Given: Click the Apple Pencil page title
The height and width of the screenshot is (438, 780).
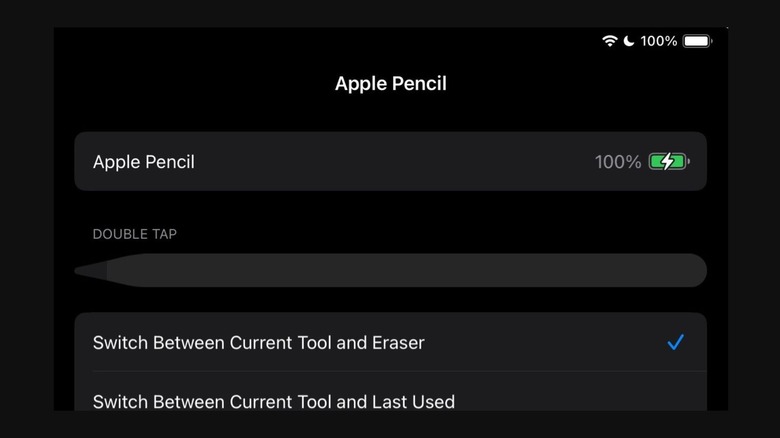Looking at the screenshot, I should coord(390,84).
